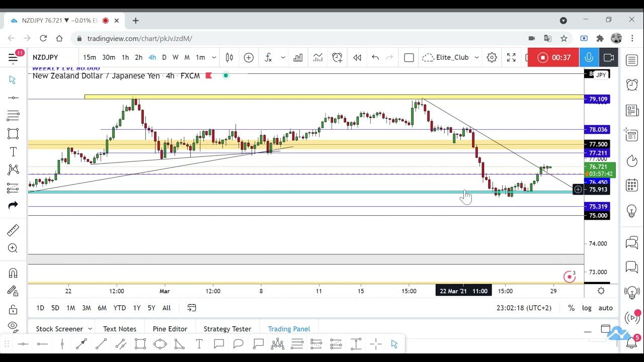Screen dimensions: 644x362
Task: Set range to 1M
Action: pos(70,308)
